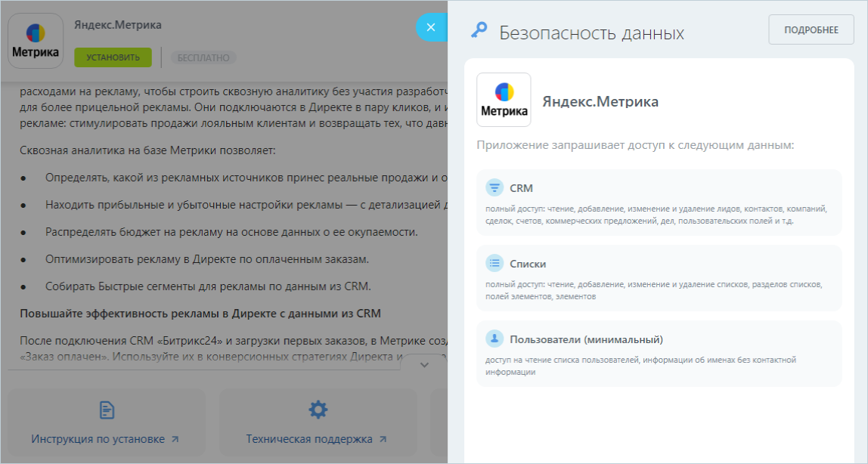This screenshot has height=464, width=868.
Task: Click the CRM full access description text
Action: point(656,215)
